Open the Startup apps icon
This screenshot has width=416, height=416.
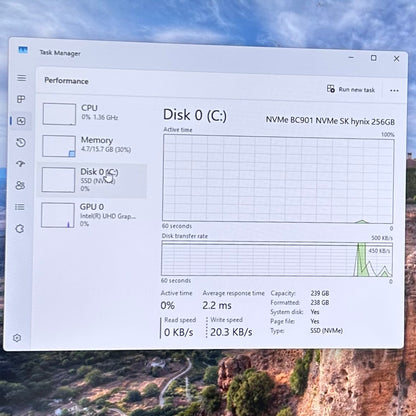[21, 164]
